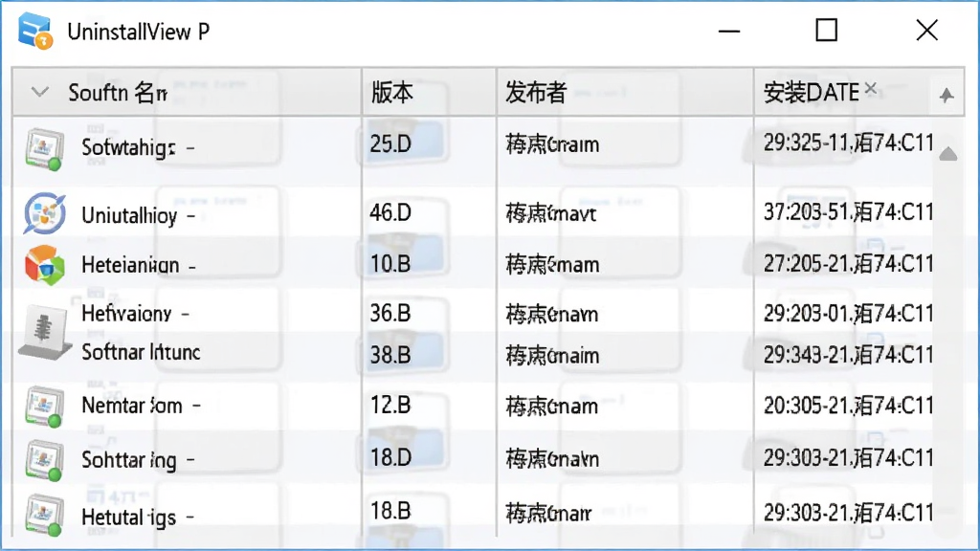Sort by the Souftn name column header
This screenshot has height=551, width=980.
pyautogui.click(x=187, y=92)
